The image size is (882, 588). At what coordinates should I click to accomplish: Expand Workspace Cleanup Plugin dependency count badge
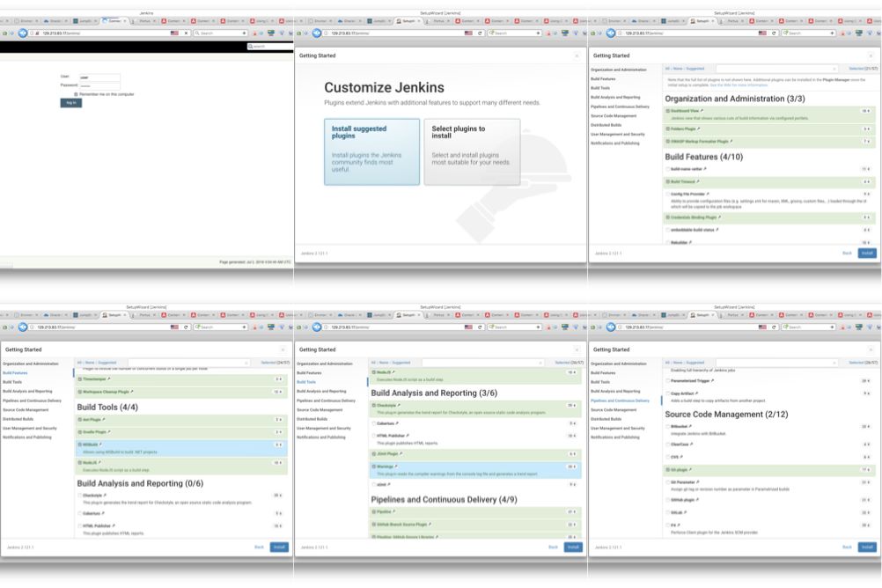(x=278, y=392)
